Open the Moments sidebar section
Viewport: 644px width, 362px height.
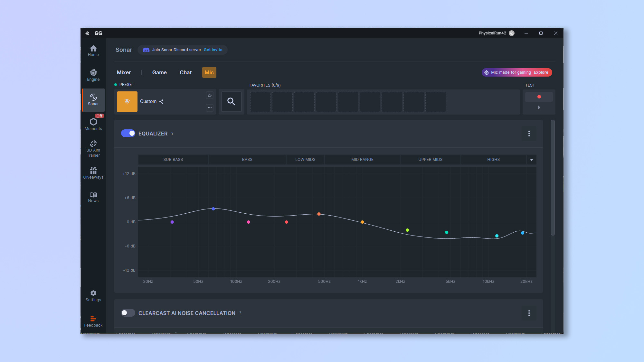coord(93,124)
